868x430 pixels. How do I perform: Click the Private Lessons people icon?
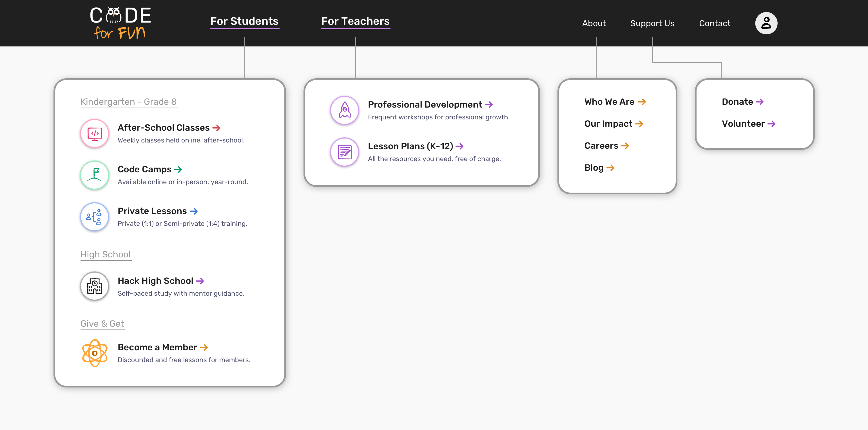(94, 216)
